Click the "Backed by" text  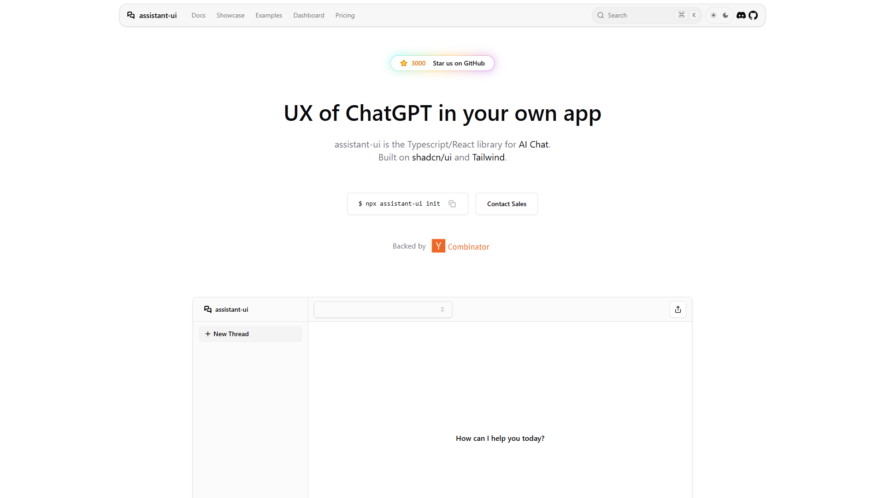point(409,246)
